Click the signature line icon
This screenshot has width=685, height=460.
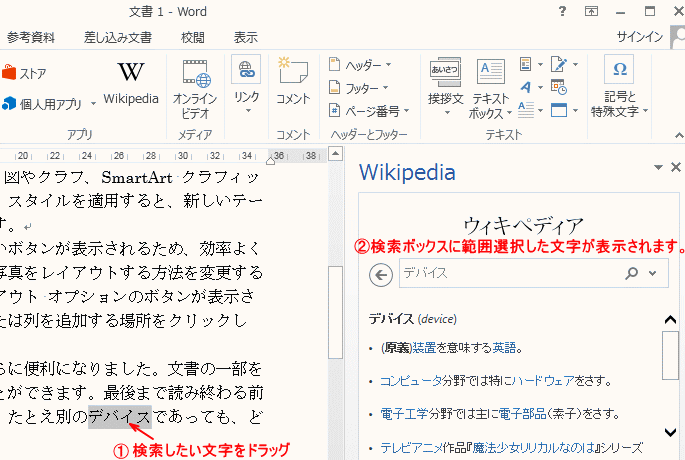[559, 64]
